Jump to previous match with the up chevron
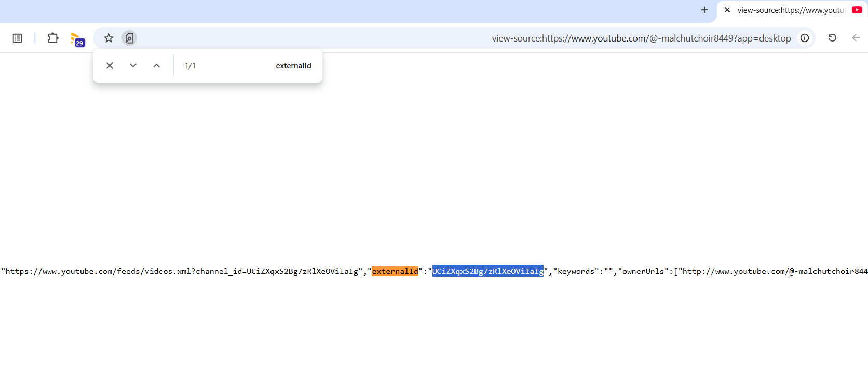The height and width of the screenshot is (384, 868). coord(156,66)
